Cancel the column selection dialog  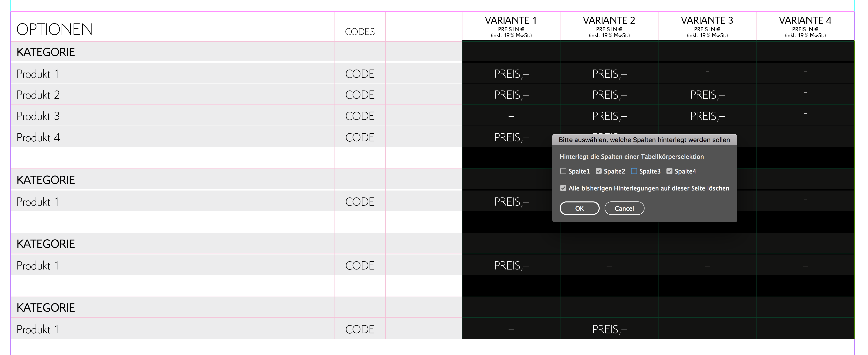tap(624, 208)
